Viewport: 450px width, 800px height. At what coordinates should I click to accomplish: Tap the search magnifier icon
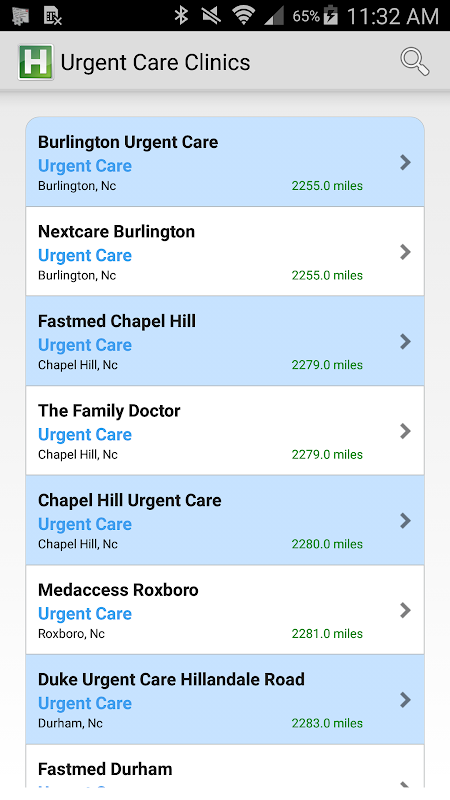point(414,62)
